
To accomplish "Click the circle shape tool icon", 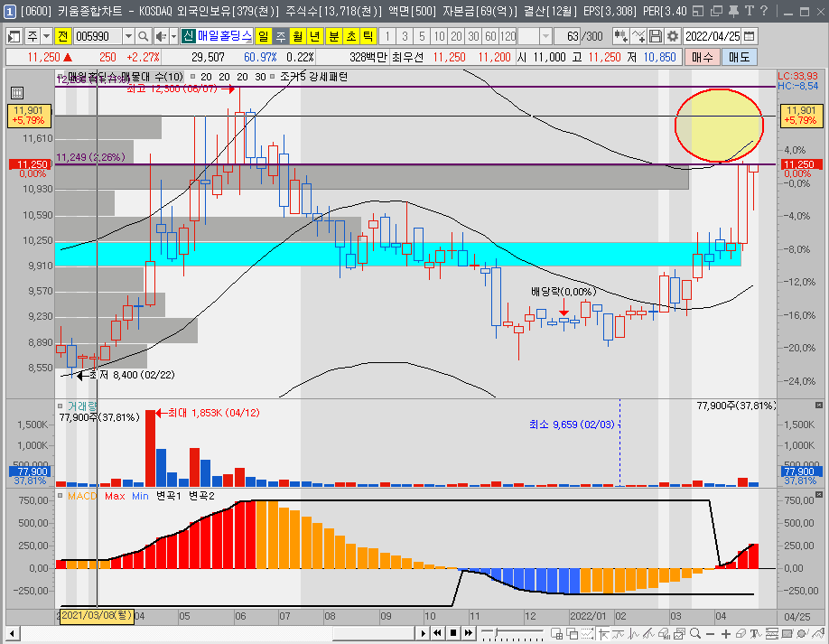I will pos(803,633).
